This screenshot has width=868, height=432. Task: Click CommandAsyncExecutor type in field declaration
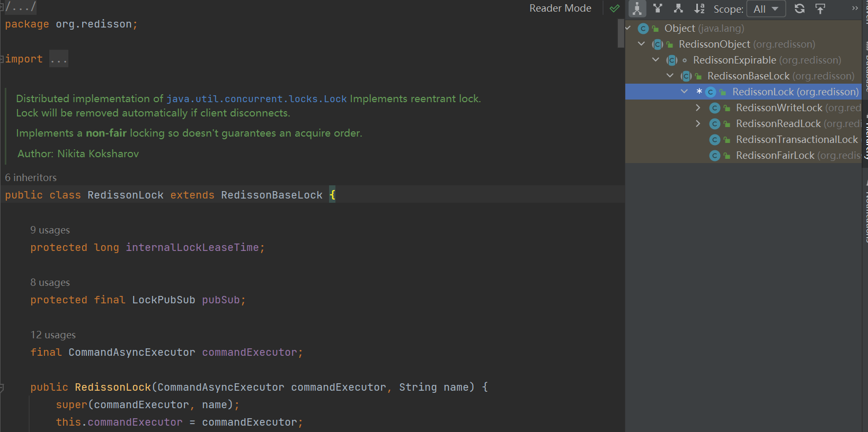pyautogui.click(x=132, y=352)
